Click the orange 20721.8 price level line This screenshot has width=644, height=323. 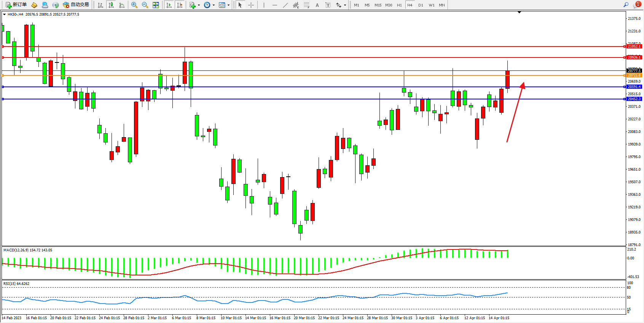tap(304, 75)
